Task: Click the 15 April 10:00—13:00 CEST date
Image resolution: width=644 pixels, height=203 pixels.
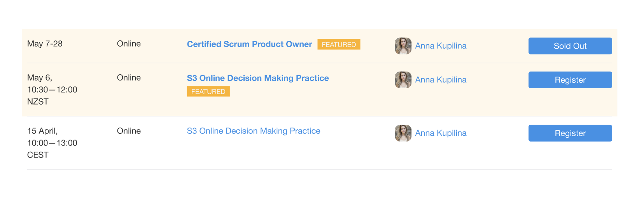Action: pyautogui.click(x=52, y=143)
